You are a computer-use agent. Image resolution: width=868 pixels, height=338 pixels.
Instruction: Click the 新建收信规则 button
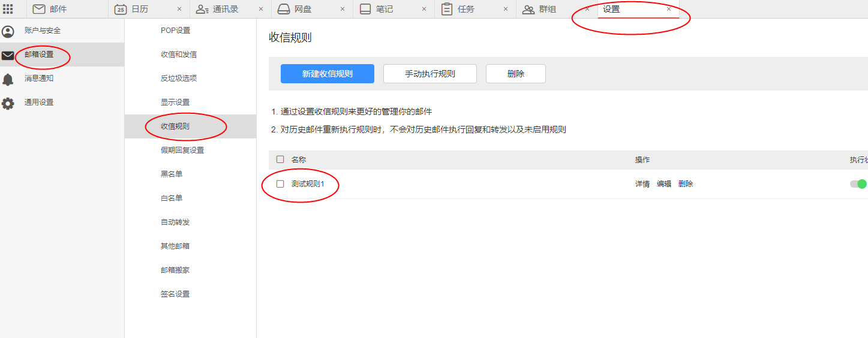[328, 74]
